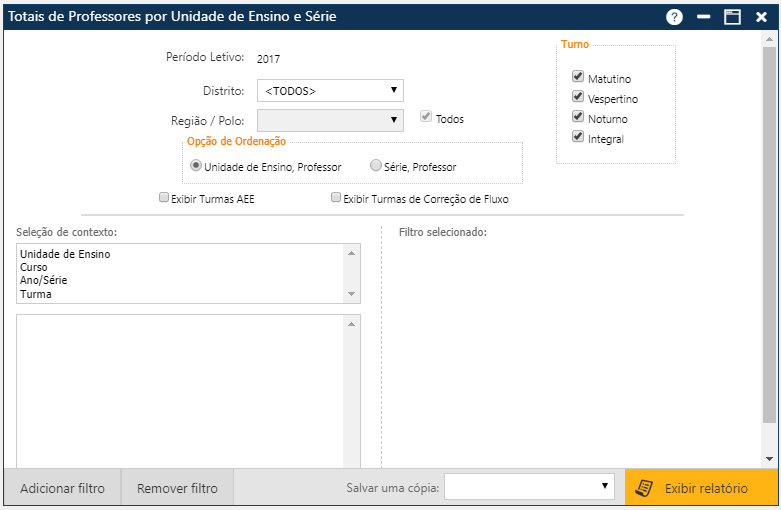Pick Ano/Série from context selection list
Screen dimensions: 781x510
44,281
